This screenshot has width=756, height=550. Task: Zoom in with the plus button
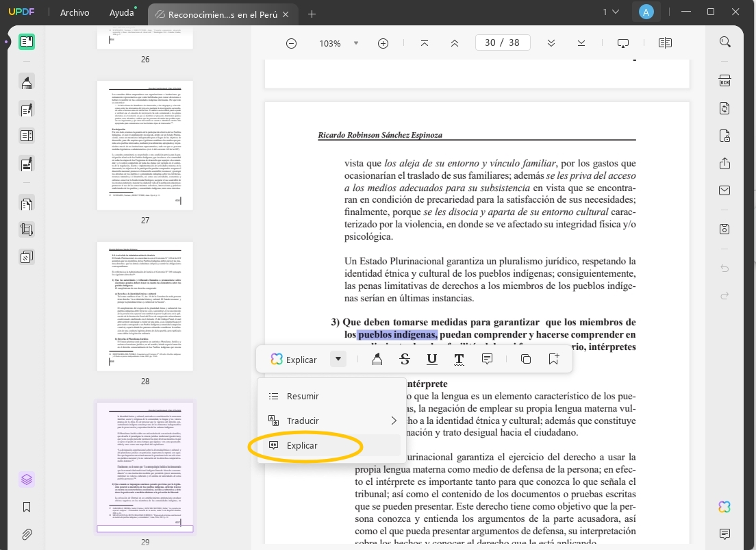tap(383, 43)
